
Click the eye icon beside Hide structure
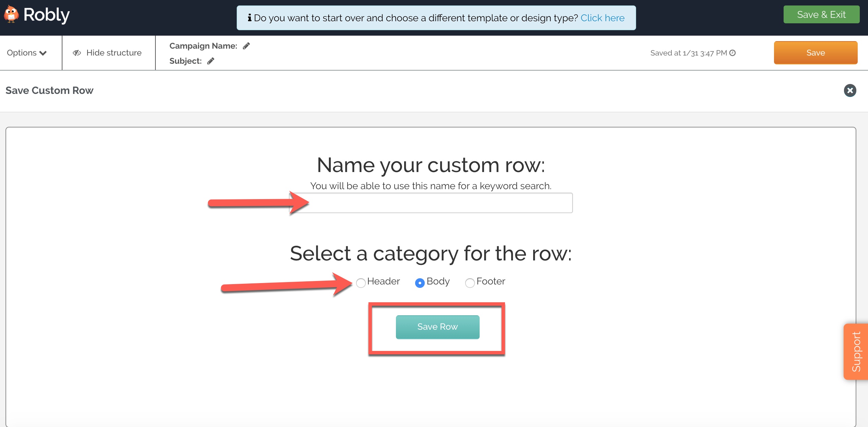pyautogui.click(x=77, y=52)
